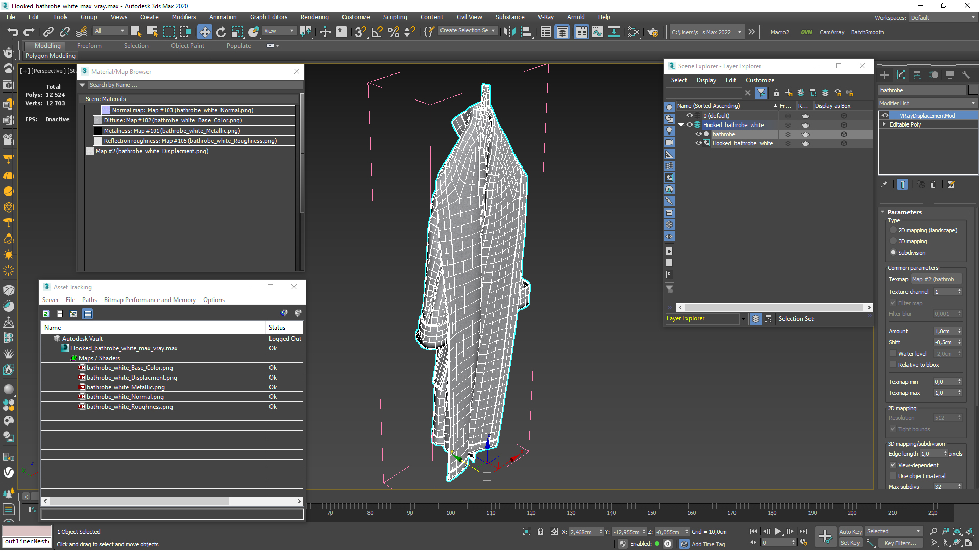Image resolution: width=980 pixels, height=551 pixels.
Task: Activate the Select and Link tool
Action: pos(48,32)
